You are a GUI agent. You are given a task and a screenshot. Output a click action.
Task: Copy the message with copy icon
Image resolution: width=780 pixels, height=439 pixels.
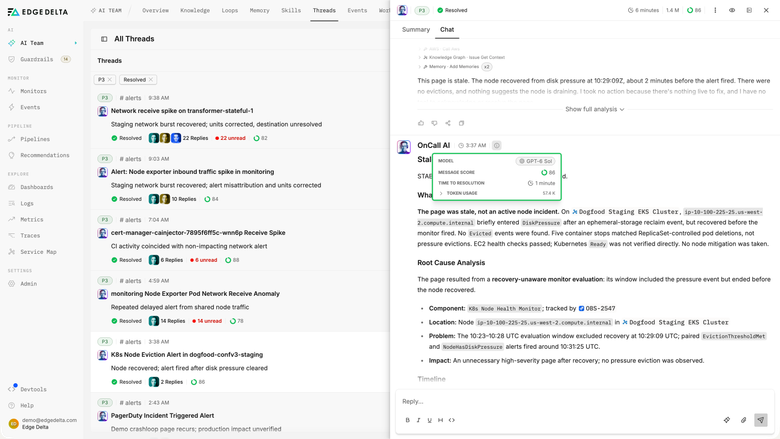coord(461,123)
